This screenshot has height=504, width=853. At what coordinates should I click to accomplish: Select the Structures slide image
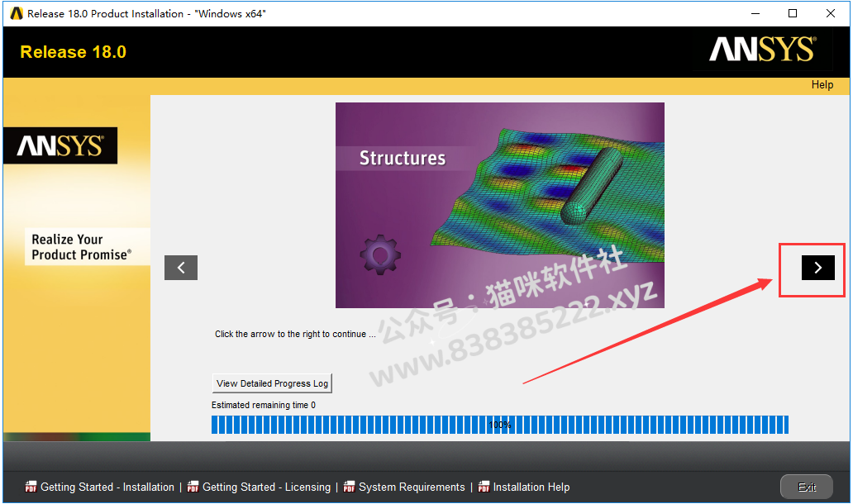[x=500, y=206]
